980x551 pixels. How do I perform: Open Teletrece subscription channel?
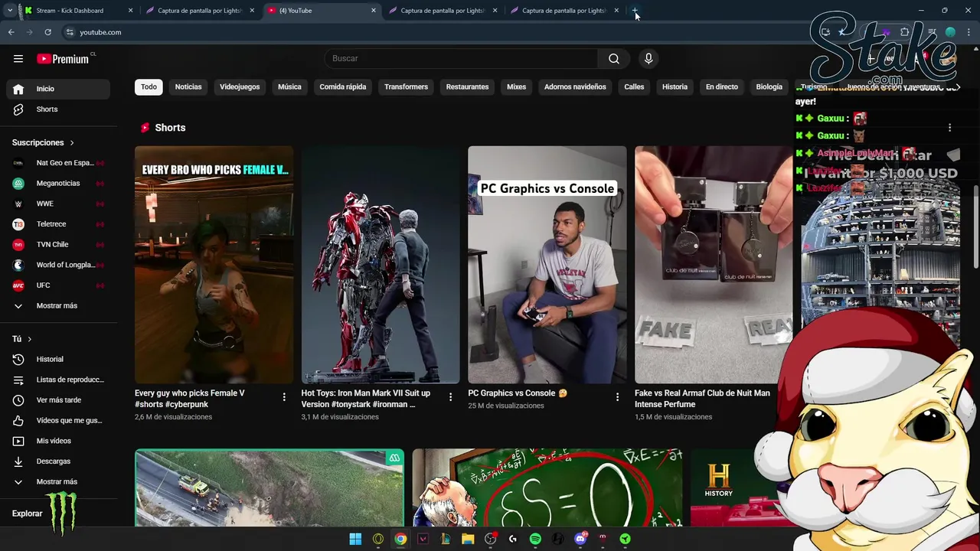[x=58, y=224]
